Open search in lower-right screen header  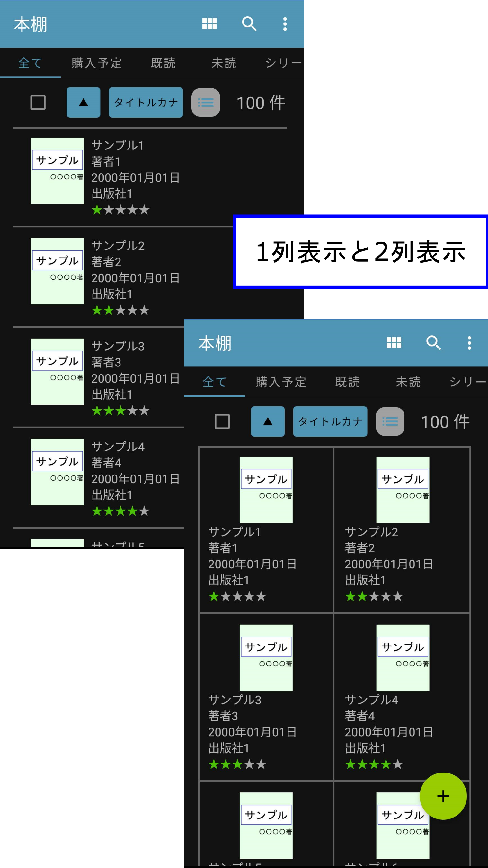pos(433,343)
